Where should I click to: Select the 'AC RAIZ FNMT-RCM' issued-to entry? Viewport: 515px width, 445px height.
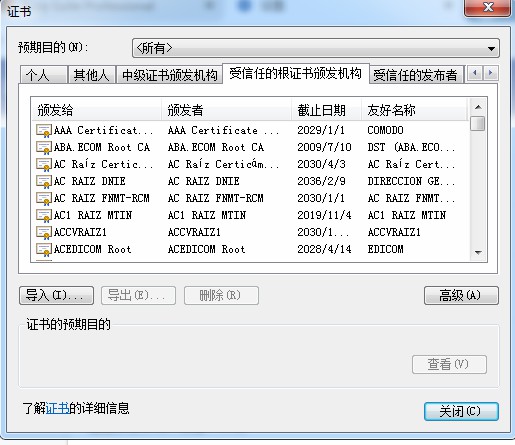101,198
